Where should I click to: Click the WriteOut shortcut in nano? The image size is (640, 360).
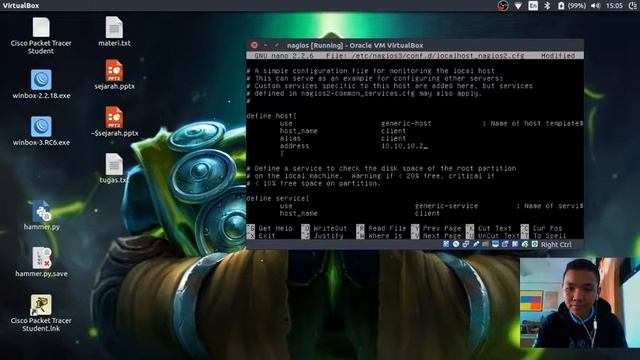[x=324, y=228]
